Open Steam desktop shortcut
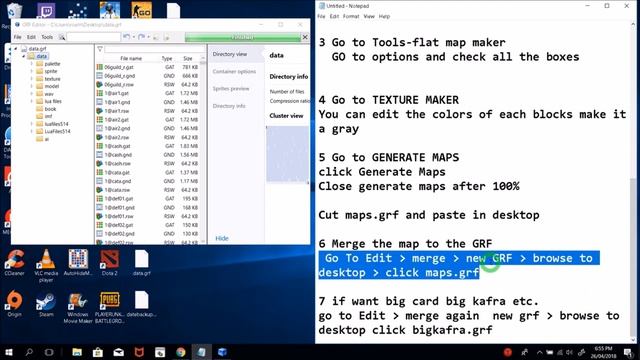 46,304
